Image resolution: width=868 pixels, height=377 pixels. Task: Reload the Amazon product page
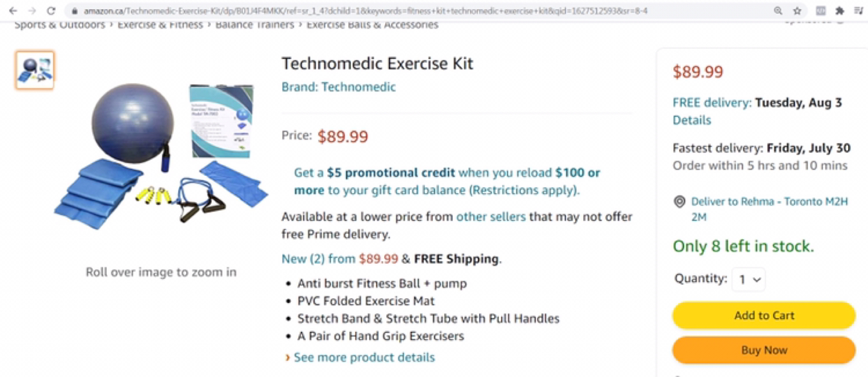pos(51,10)
